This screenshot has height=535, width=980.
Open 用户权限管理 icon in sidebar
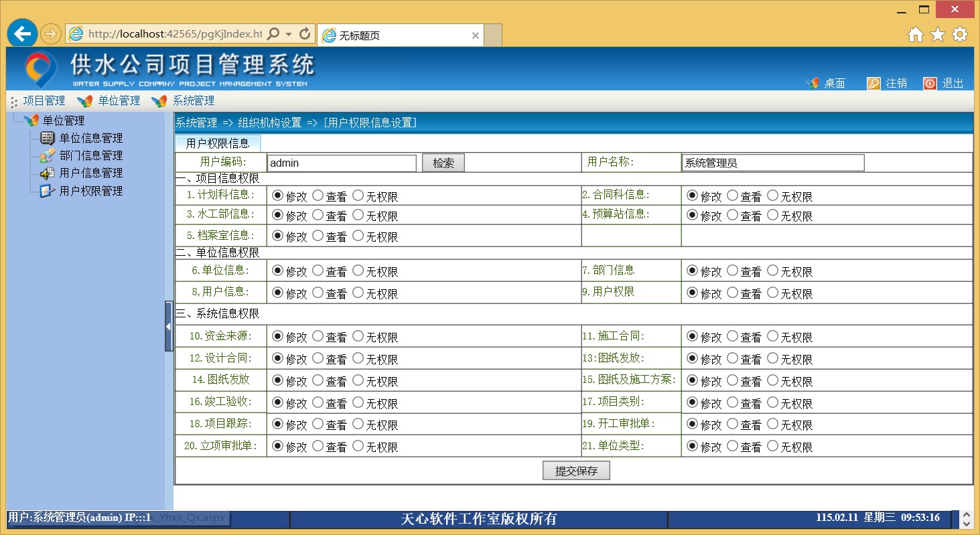pos(47,191)
